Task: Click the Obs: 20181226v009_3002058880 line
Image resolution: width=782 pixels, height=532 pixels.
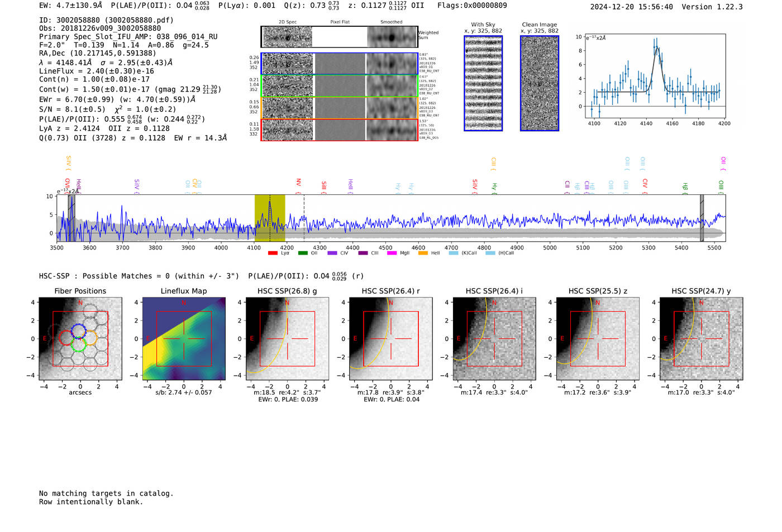Action: coord(100,28)
